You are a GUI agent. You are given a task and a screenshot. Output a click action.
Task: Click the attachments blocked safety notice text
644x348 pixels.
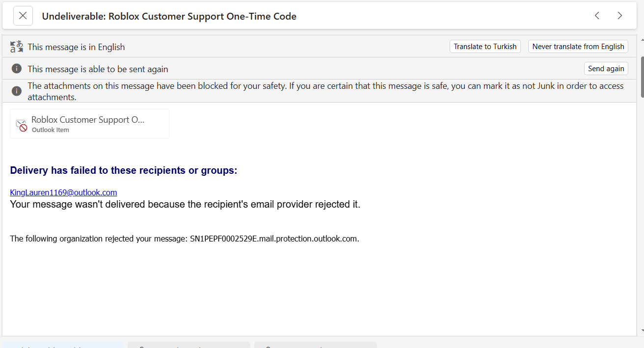pos(325,91)
